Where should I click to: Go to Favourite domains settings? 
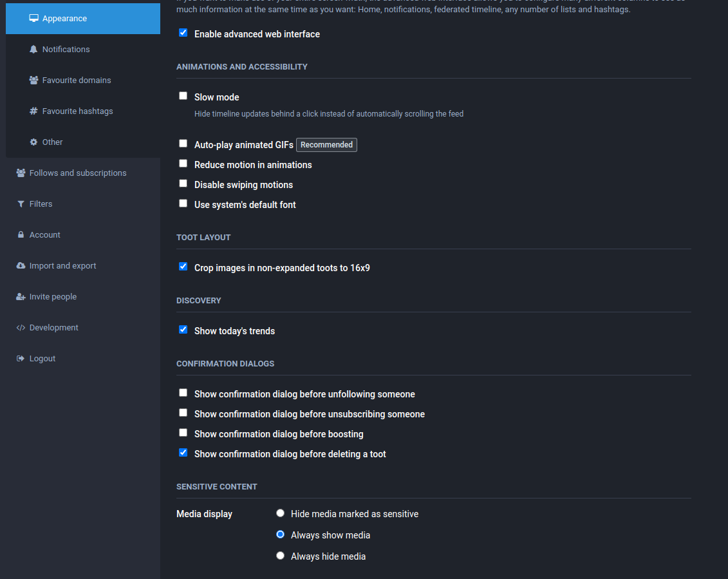(x=77, y=81)
